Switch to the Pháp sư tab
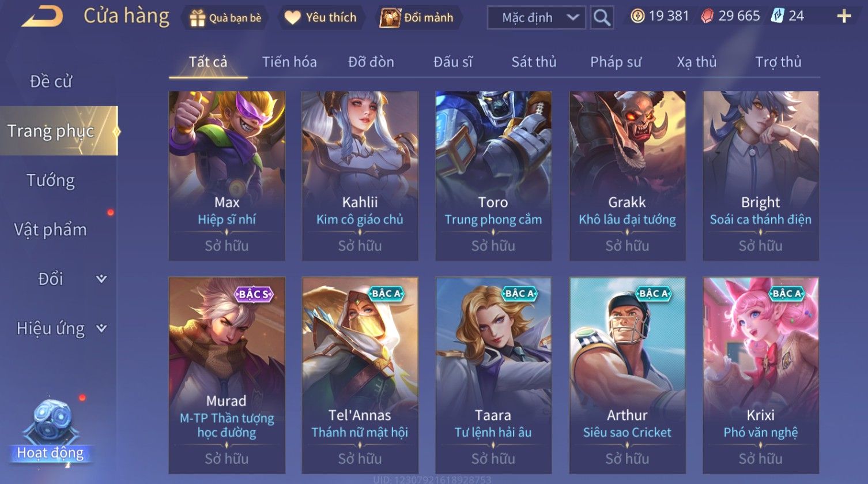 click(616, 62)
